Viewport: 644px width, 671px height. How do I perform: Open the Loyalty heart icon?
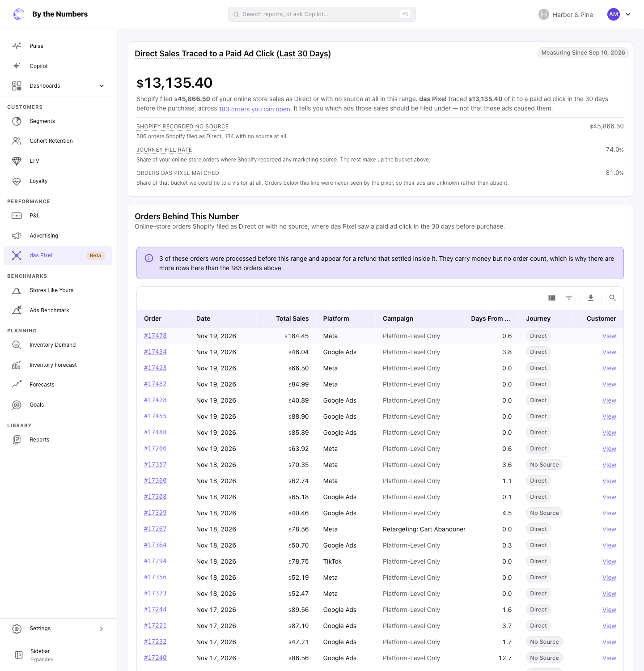17,181
